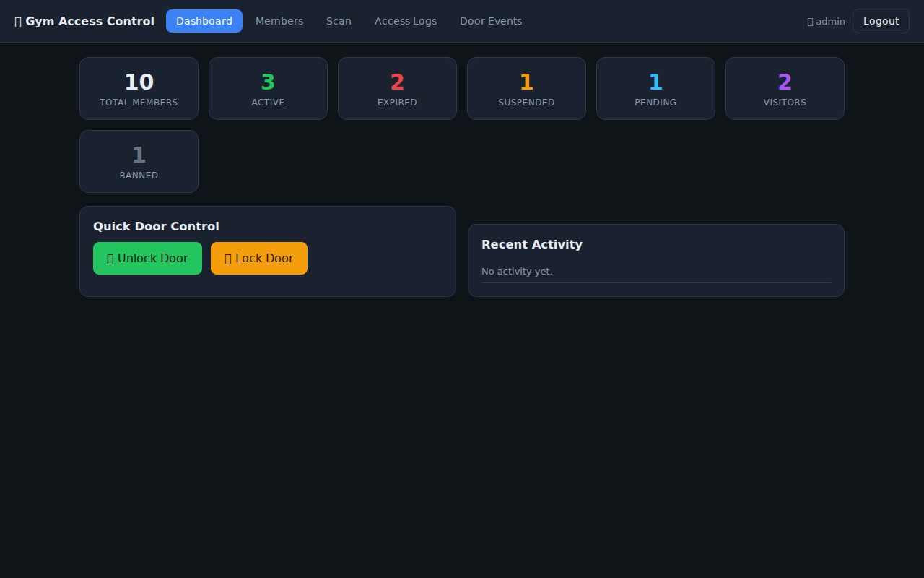Click the Expired members card
Image resolution: width=924 pixels, height=578 pixels.
coord(397,88)
